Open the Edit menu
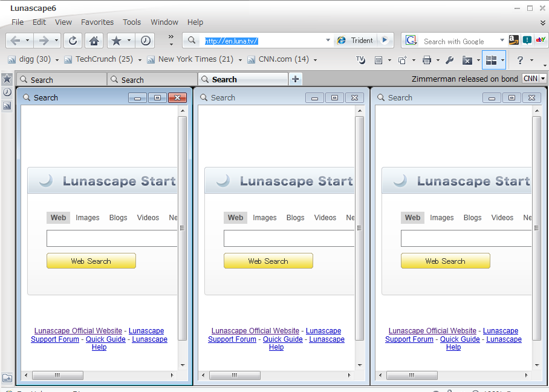Viewport: 549px width, 392px height. point(39,22)
